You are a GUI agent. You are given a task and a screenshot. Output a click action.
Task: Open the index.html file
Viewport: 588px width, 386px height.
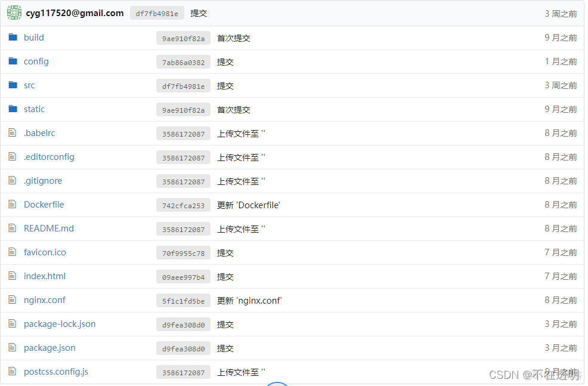click(45, 276)
